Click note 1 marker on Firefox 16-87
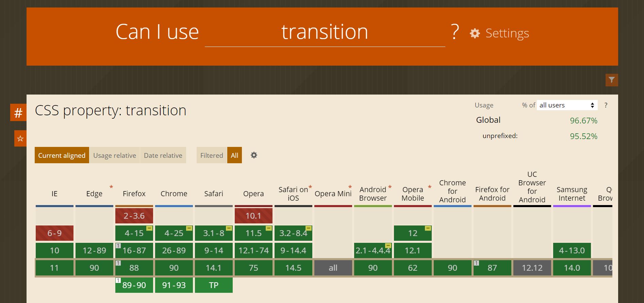Viewport: 644px width, 303px height. (118, 246)
